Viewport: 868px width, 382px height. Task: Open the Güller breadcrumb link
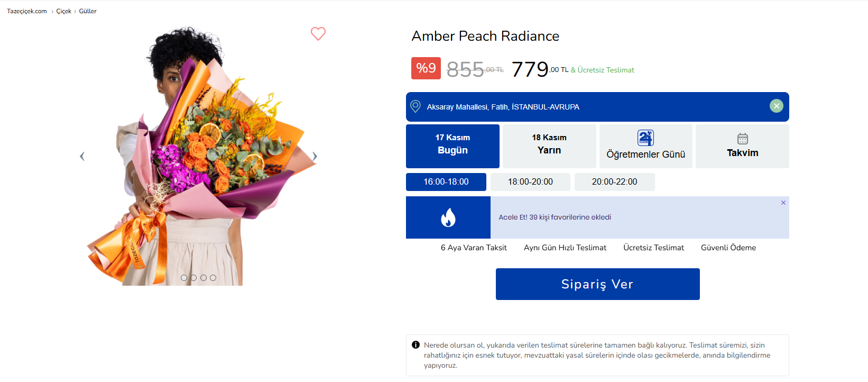pos(88,11)
